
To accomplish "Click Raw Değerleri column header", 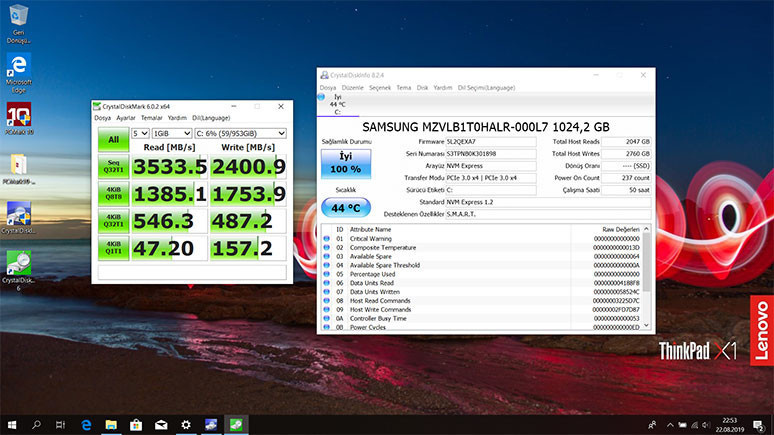I will (x=620, y=230).
